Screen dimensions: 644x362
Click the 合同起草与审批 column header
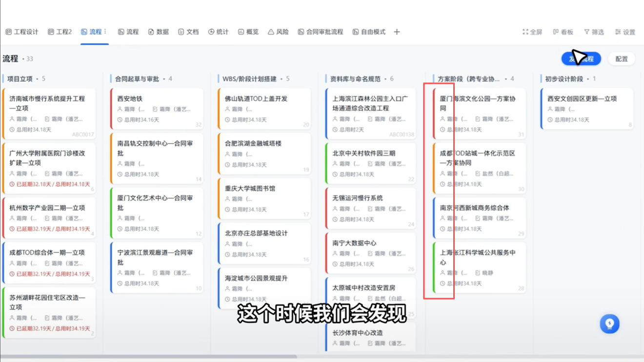pos(137,78)
